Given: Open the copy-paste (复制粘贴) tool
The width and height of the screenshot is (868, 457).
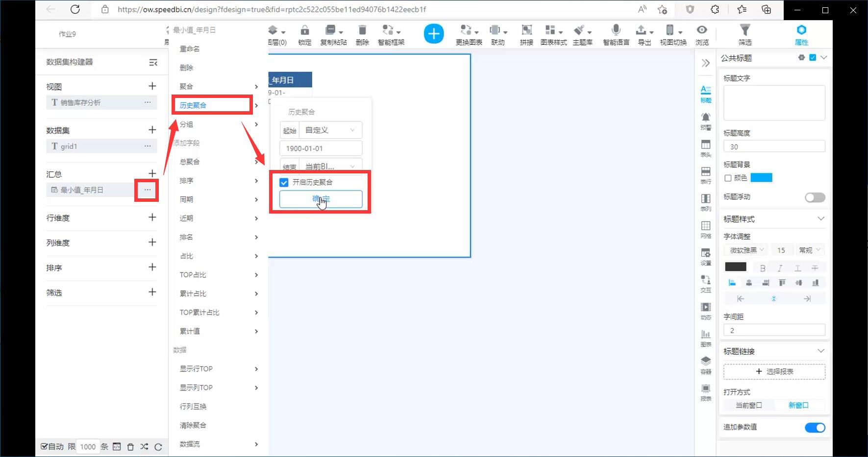Looking at the screenshot, I should coord(333,34).
